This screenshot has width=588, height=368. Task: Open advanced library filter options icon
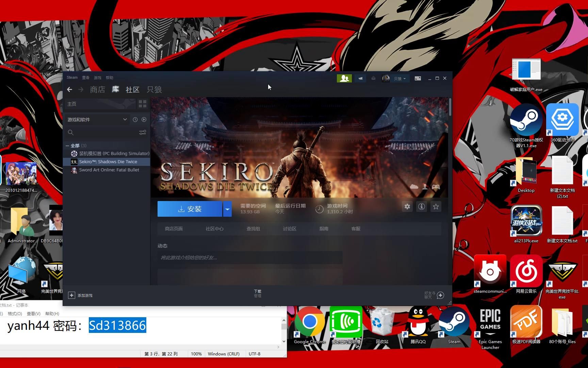143,133
